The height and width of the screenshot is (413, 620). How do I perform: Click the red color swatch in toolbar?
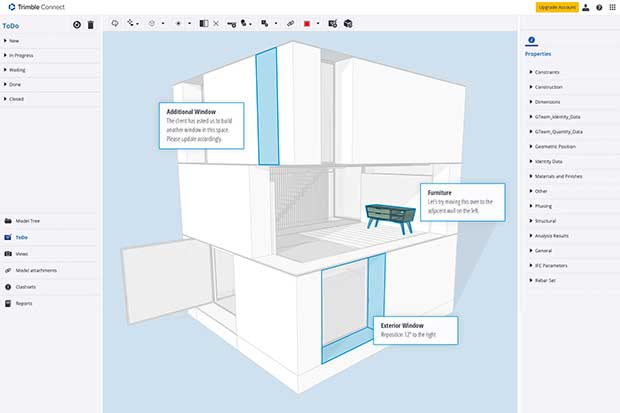point(306,24)
